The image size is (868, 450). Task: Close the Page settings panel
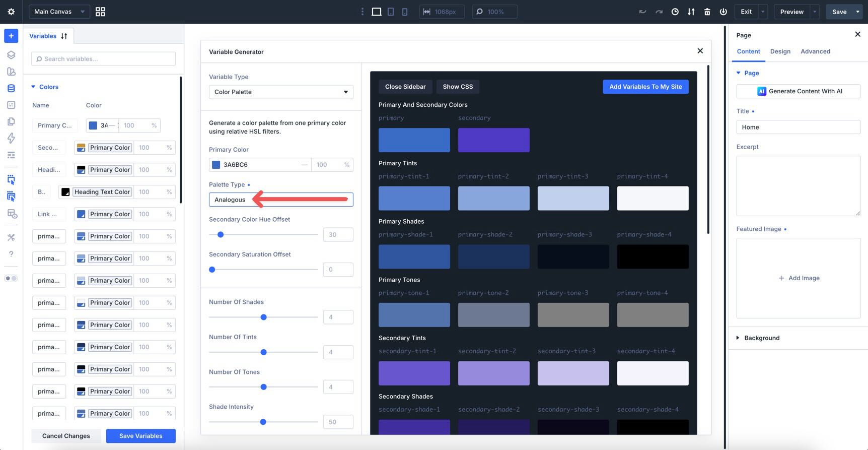(857, 34)
